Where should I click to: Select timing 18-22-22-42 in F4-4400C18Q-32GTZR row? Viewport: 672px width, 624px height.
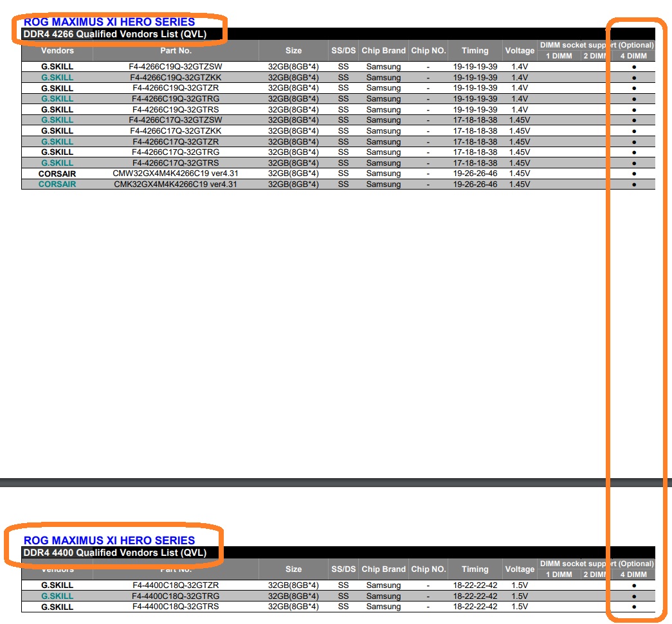(x=475, y=585)
